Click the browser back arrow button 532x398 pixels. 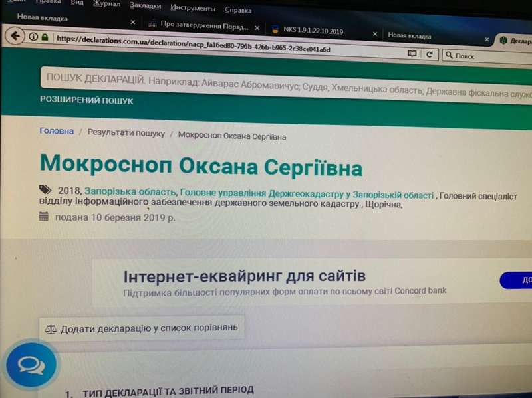15,37
